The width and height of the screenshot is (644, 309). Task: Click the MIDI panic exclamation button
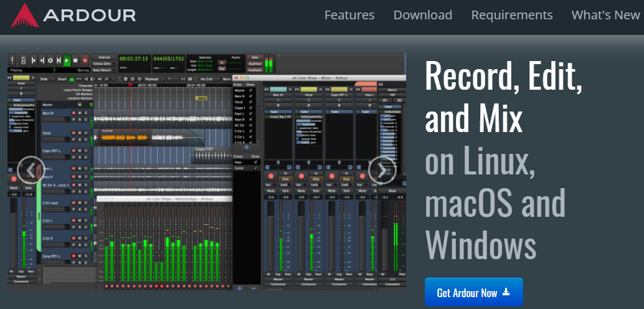pos(12,60)
